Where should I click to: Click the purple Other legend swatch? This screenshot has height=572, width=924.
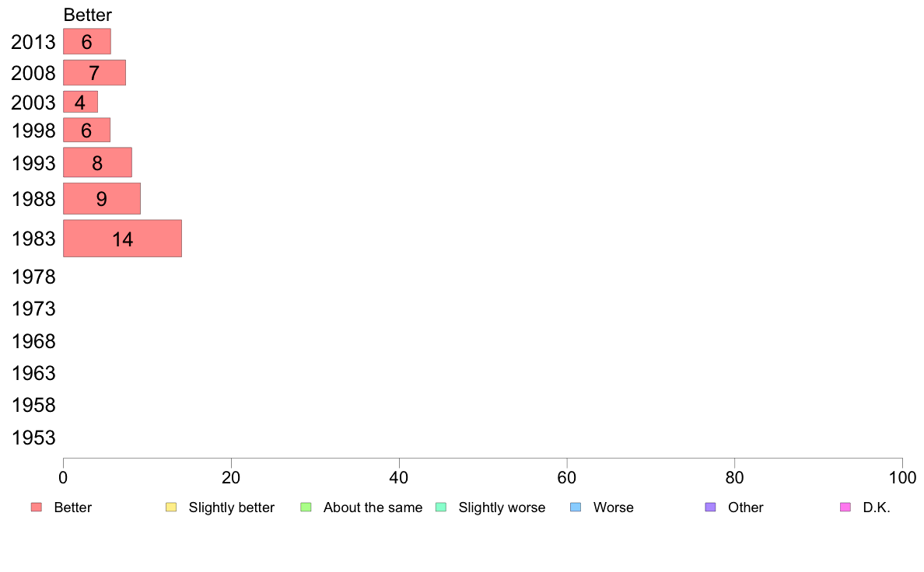pos(711,507)
